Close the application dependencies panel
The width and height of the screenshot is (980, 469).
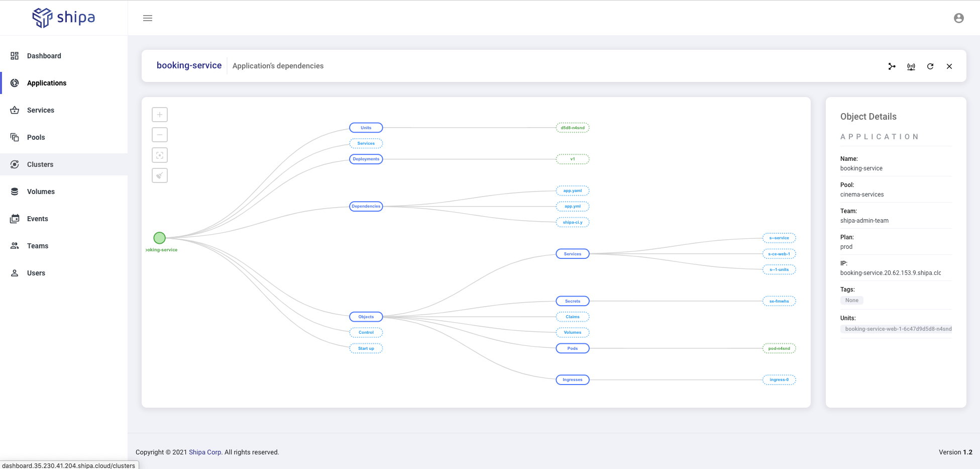pos(949,66)
